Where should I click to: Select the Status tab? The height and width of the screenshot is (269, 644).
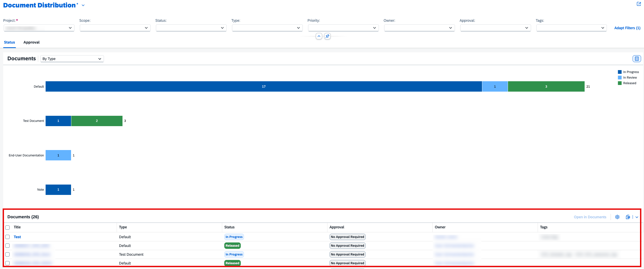(10, 42)
